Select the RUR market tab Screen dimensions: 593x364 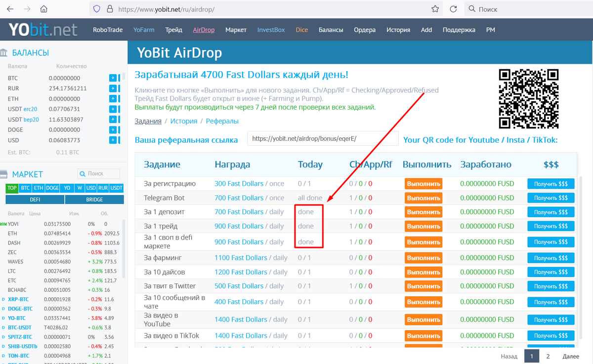(x=103, y=188)
